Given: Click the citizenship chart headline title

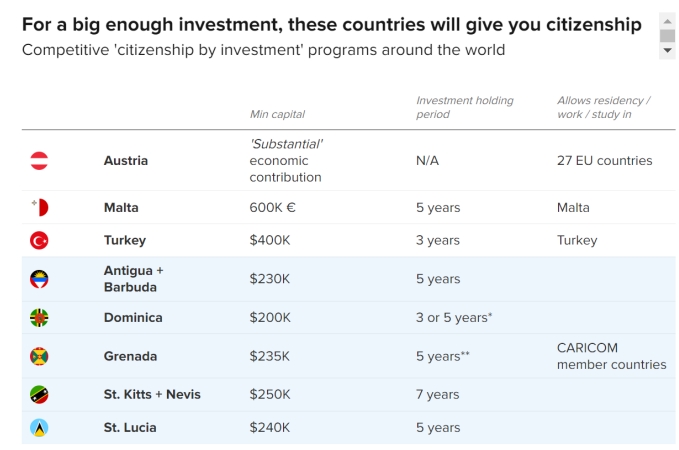Looking at the screenshot, I should [x=332, y=25].
